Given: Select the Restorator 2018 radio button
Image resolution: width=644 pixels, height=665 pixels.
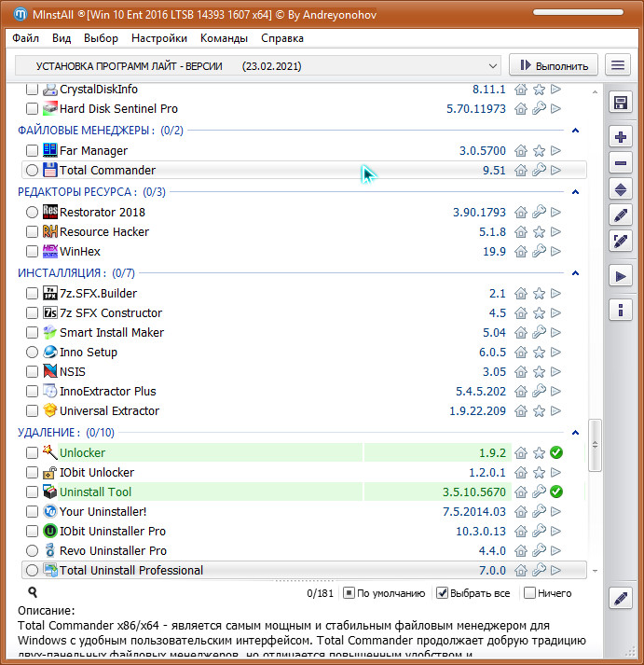Looking at the screenshot, I should point(32,212).
